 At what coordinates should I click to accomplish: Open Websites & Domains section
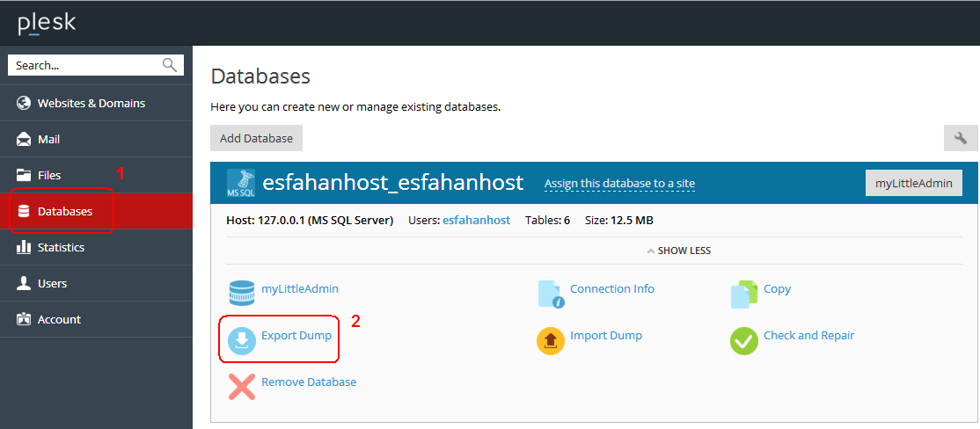(x=96, y=103)
